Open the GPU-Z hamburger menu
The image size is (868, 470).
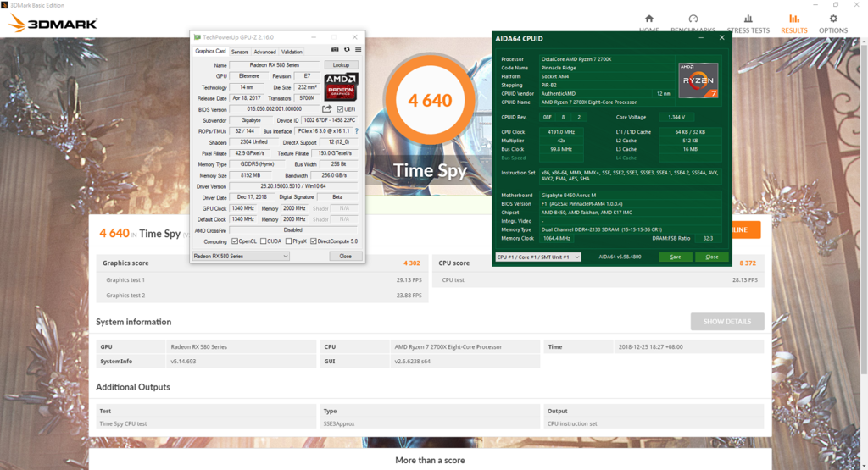click(x=359, y=49)
